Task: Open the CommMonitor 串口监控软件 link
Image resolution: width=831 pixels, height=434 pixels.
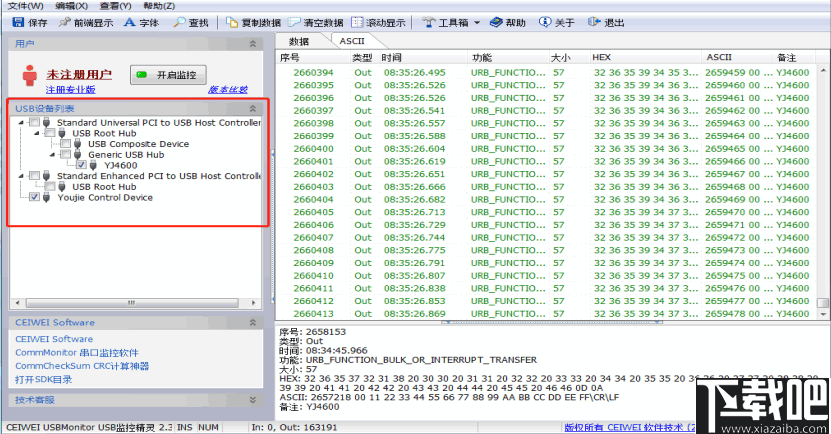Action: (x=77, y=352)
